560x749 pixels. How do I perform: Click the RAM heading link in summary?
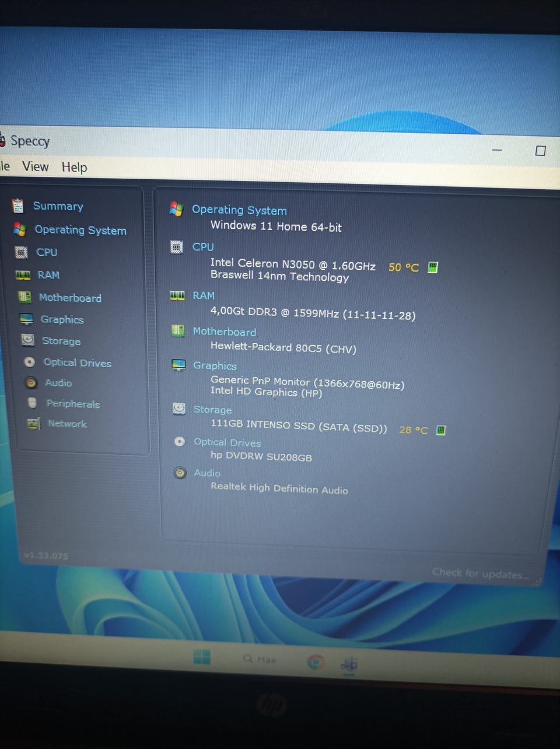click(204, 296)
